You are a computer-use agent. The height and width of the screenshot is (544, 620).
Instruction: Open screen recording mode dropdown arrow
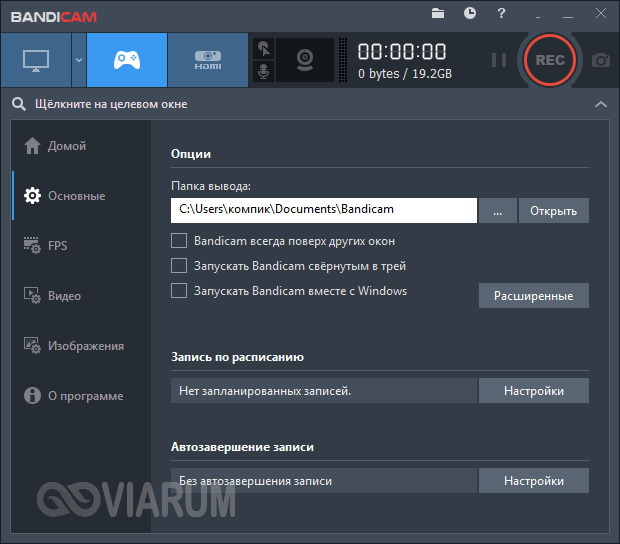pyautogui.click(x=79, y=60)
